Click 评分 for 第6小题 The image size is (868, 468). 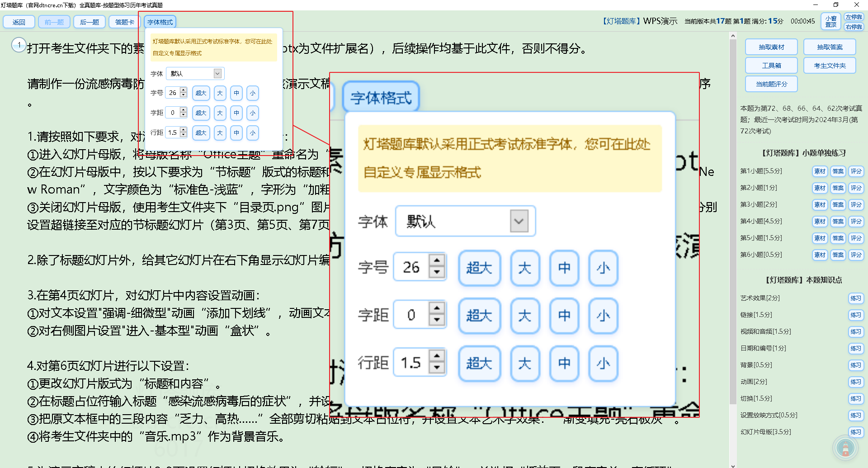coord(856,255)
